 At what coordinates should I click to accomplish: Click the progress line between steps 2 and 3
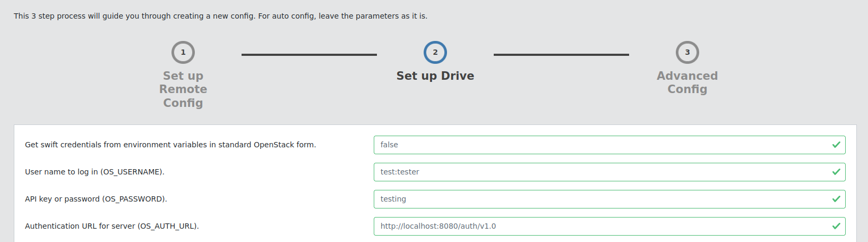pyautogui.click(x=561, y=54)
